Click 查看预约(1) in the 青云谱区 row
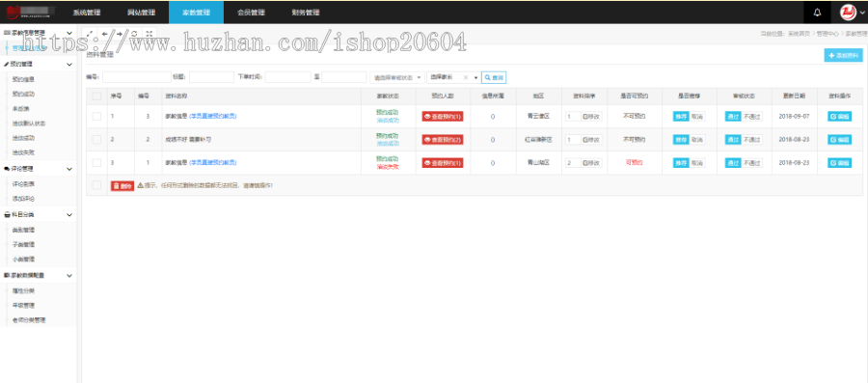 [x=443, y=116]
